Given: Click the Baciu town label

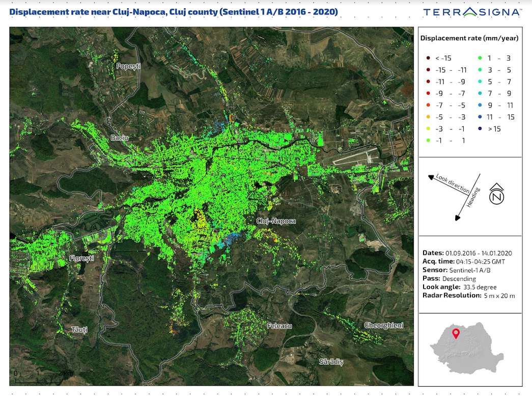Looking at the screenshot, I should click(119, 138).
